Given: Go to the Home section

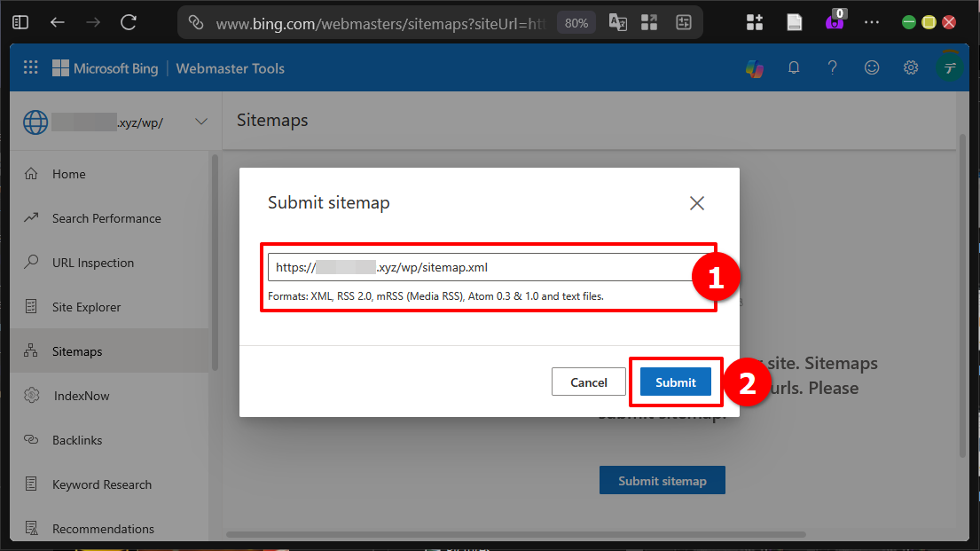Looking at the screenshot, I should pyautogui.click(x=70, y=173).
